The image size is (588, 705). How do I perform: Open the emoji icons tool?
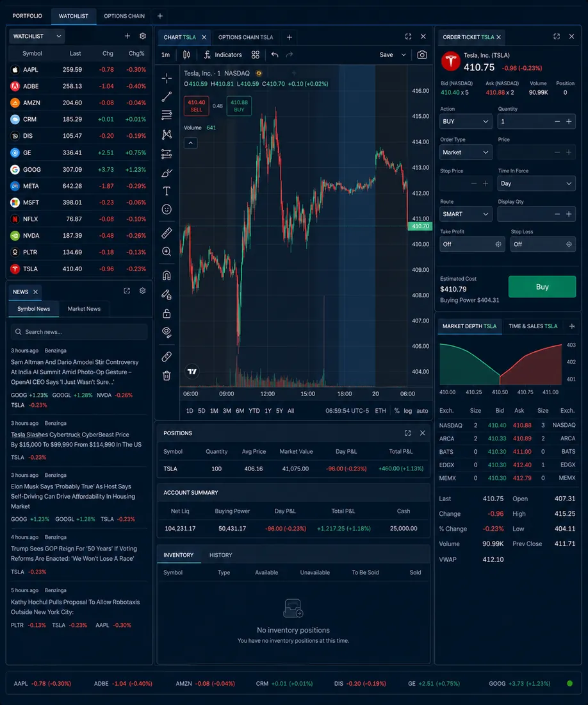[x=167, y=210]
